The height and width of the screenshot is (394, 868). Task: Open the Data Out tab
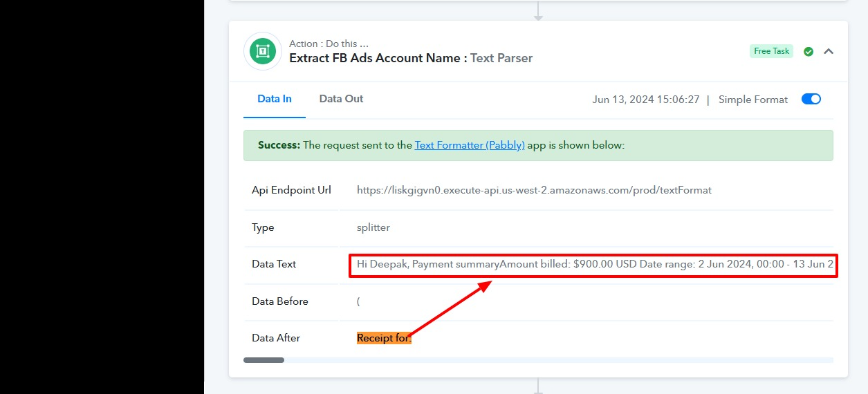(x=341, y=99)
